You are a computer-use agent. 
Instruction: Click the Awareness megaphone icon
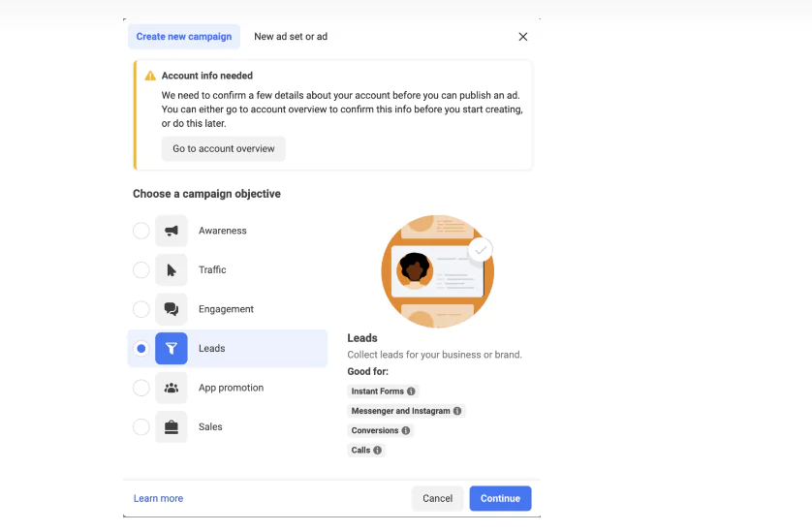[172, 231]
